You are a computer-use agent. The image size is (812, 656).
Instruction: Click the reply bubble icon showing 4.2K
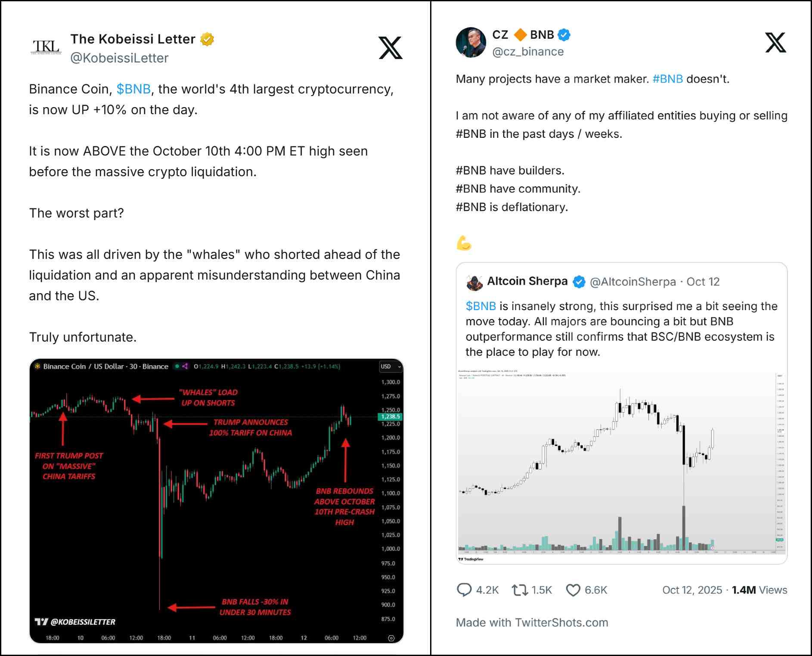(x=464, y=590)
